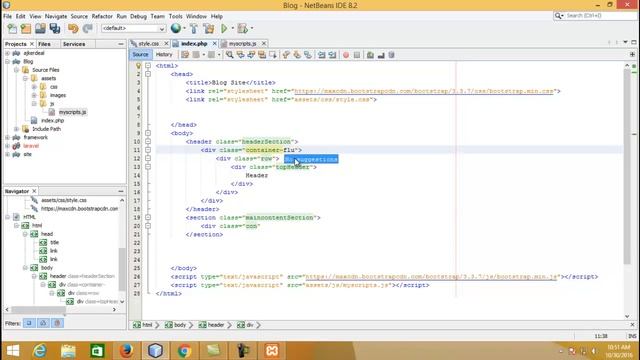Open the Navigate menu
640x360 pixels.
coord(56,16)
